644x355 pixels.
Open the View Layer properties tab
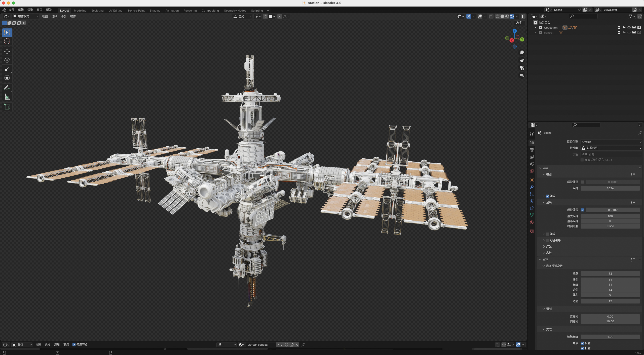532,157
